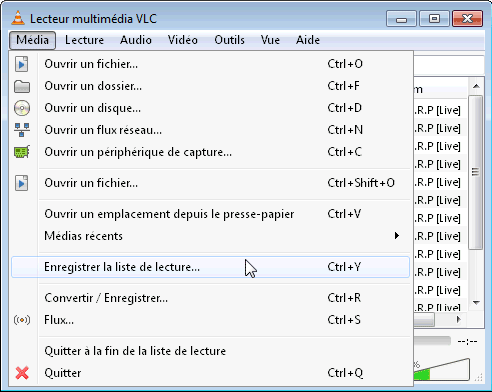Toggle Quitter à la fin de la liste de lecture

[x=210, y=351]
